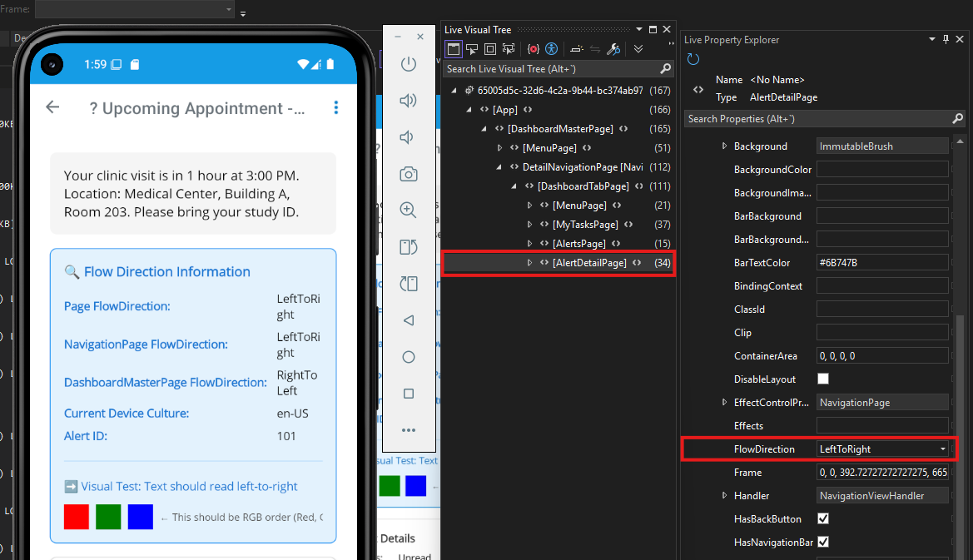The image size is (973, 560).
Task: Take emulator screenshot with camera icon
Action: [409, 174]
